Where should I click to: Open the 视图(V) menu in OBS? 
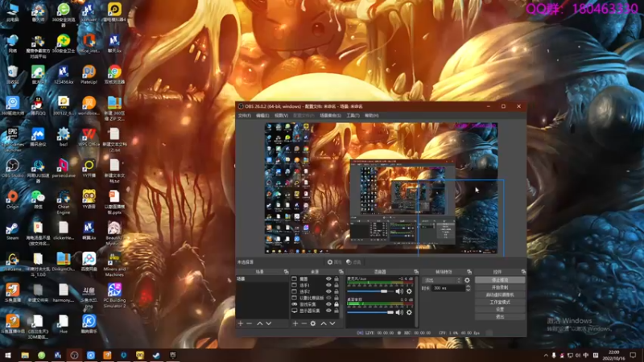tap(281, 116)
